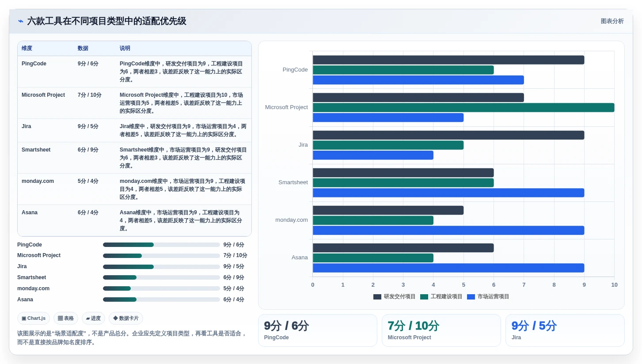Click the monday.com dark 研发交付 bar in chart

coord(388,210)
